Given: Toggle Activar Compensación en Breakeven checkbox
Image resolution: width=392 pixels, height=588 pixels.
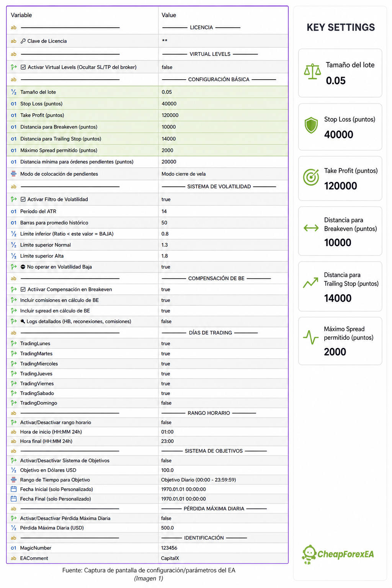Looking at the screenshot, I should pos(23,289).
